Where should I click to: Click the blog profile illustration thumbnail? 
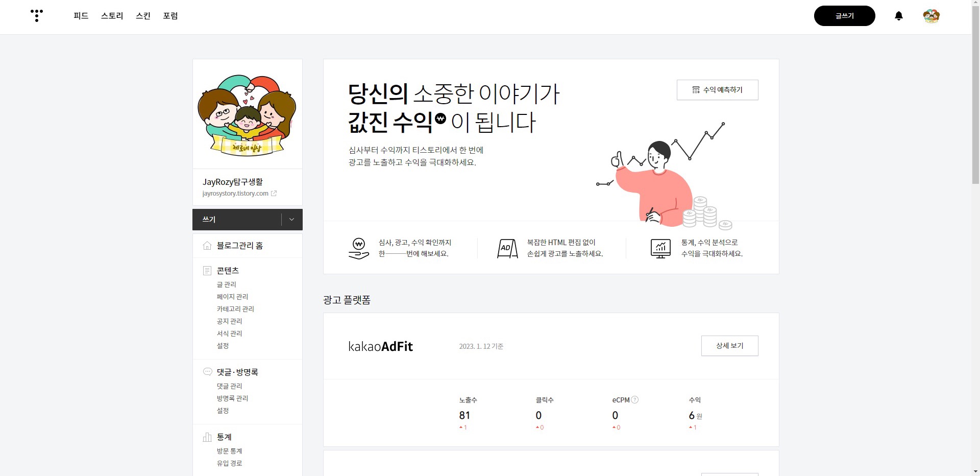click(248, 114)
